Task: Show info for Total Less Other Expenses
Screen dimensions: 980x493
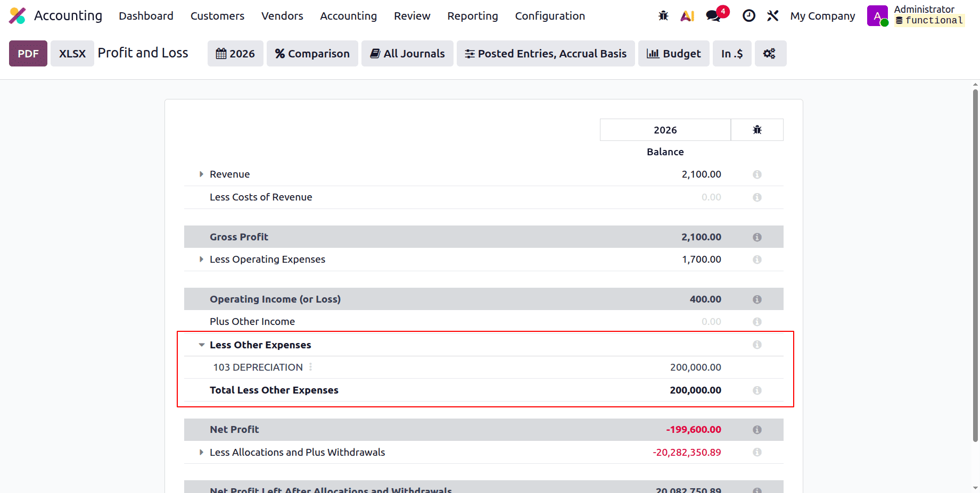Action: (757, 390)
